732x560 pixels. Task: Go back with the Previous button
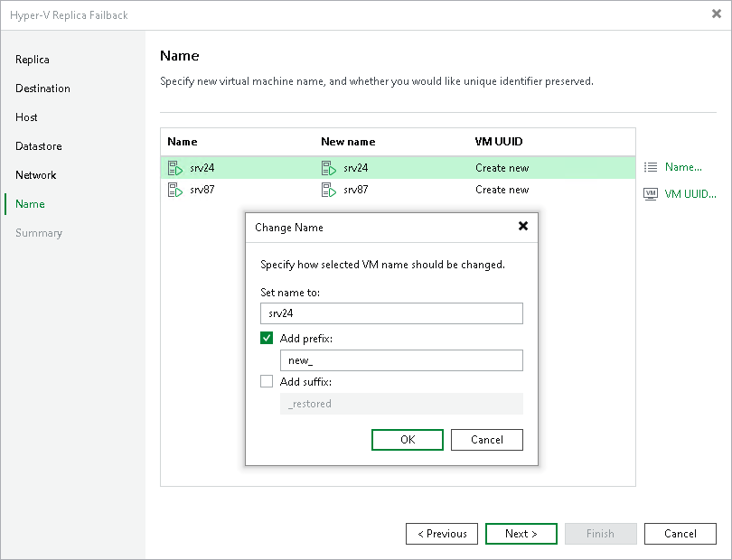pyautogui.click(x=442, y=534)
